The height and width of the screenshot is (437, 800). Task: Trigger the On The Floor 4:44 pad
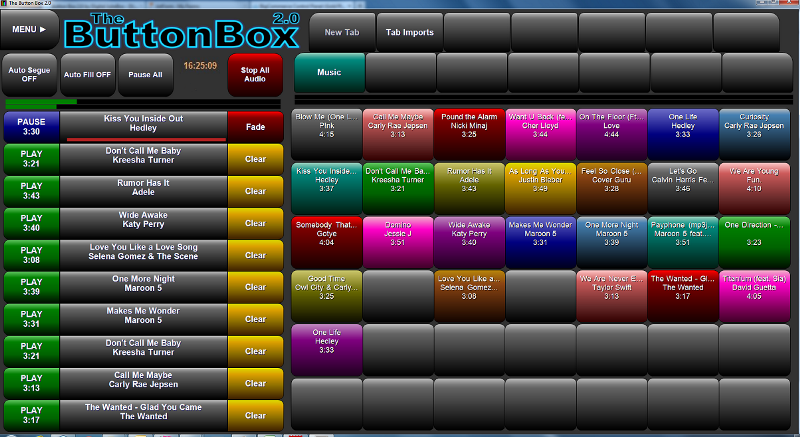[612, 134]
